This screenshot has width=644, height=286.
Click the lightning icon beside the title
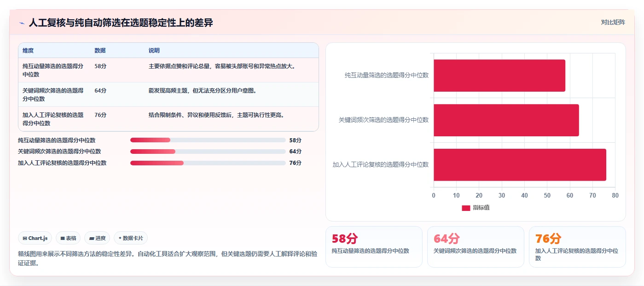(x=22, y=23)
